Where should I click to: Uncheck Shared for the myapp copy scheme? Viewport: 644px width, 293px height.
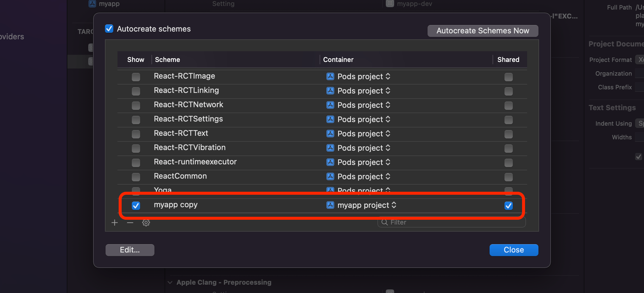pyautogui.click(x=508, y=205)
